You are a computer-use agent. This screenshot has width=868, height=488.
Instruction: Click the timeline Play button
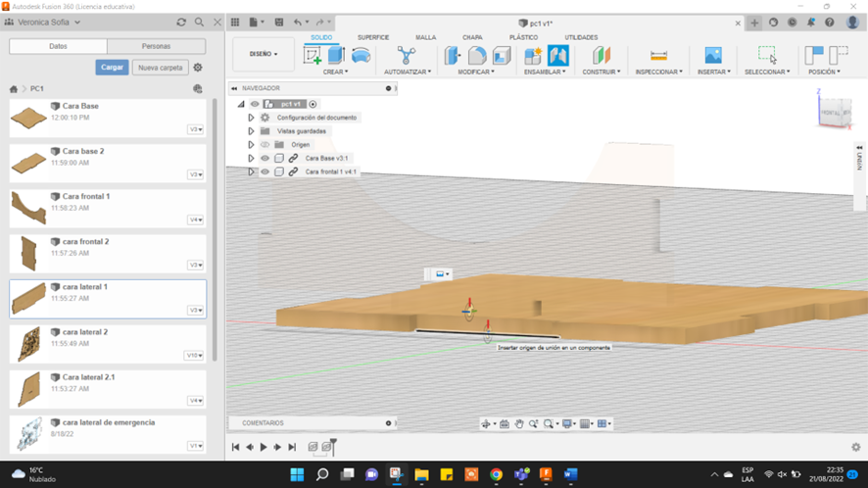pyautogui.click(x=264, y=447)
